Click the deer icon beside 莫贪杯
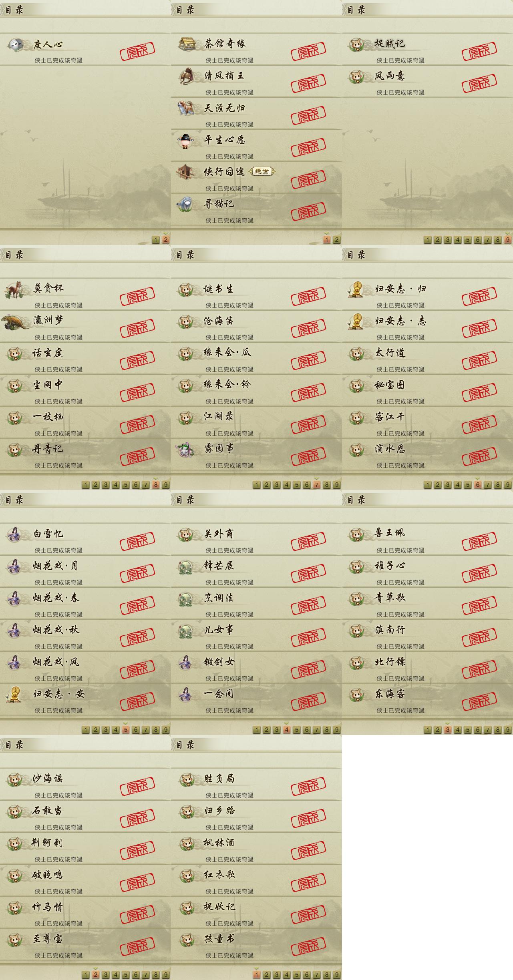This screenshot has width=513, height=980. 14,289
